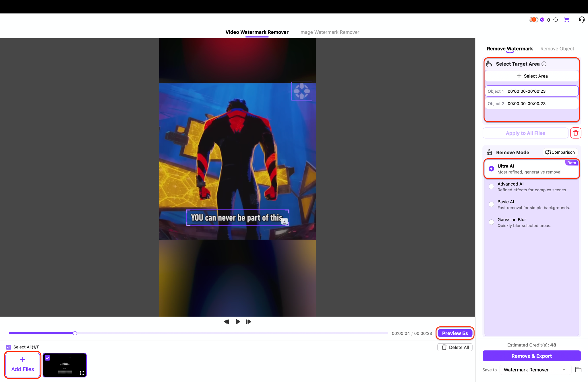Click the purple credits coin icon
The image size is (588, 382).
click(x=542, y=20)
